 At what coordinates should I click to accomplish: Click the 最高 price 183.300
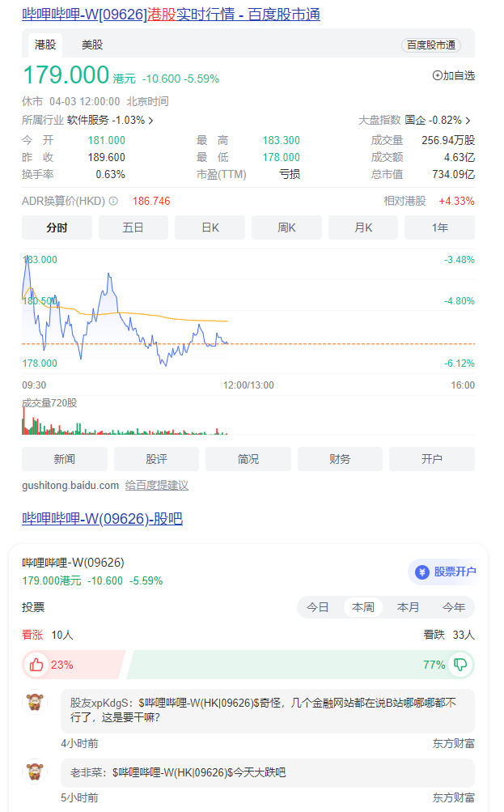(x=281, y=140)
